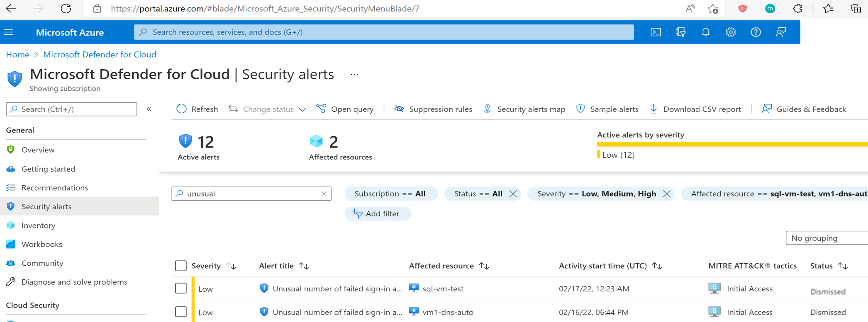Go to Overview in the menu
The height and width of the screenshot is (322, 868).
[38, 150]
